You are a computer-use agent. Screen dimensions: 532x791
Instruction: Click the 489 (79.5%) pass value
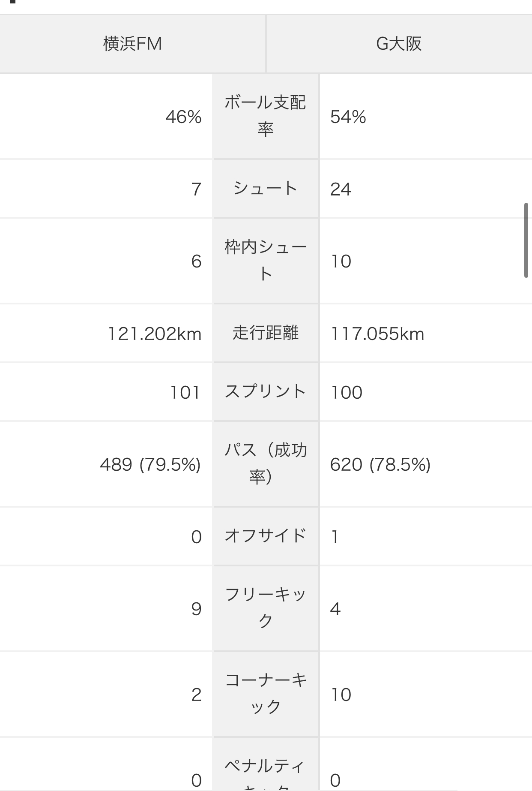[150, 464]
